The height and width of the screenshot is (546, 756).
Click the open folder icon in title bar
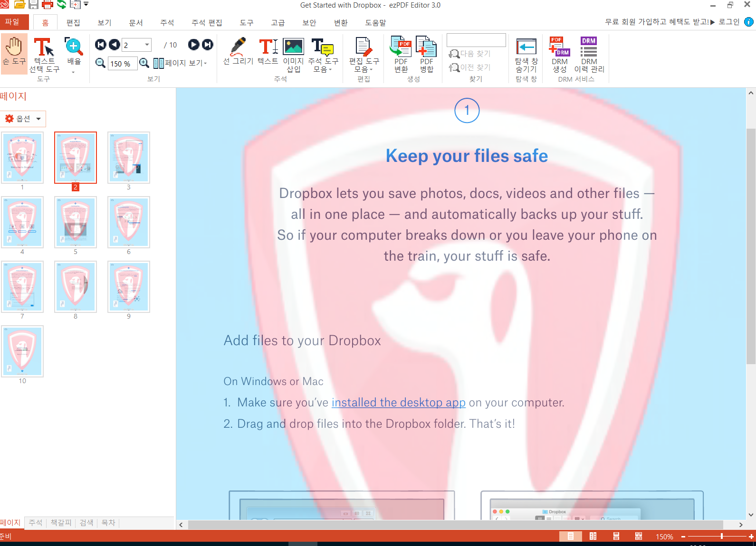(x=19, y=5)
